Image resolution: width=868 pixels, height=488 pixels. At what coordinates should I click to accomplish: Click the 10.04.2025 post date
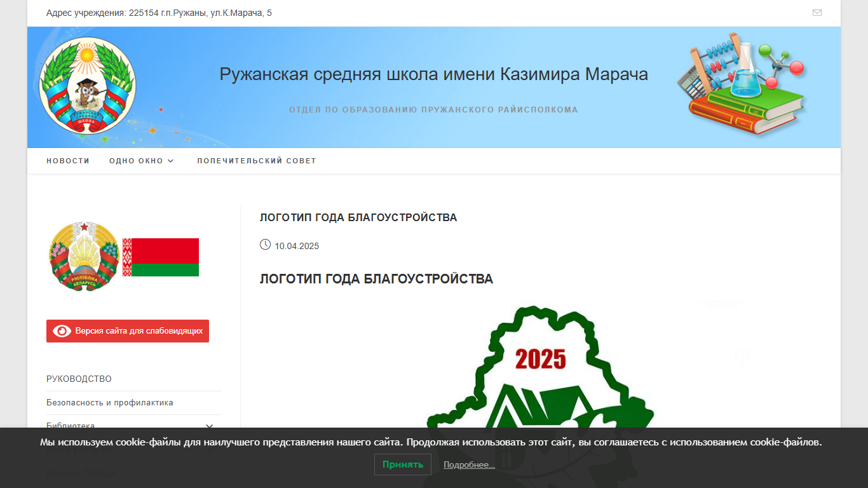(297, 246)
